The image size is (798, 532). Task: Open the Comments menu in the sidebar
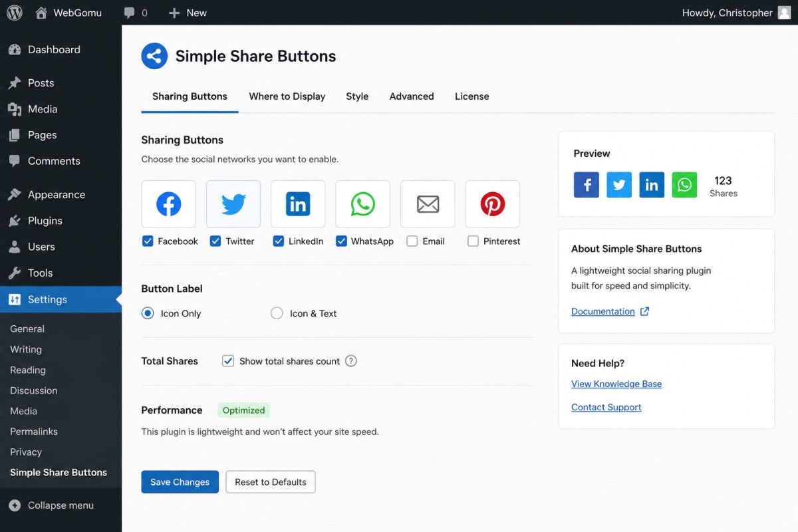(61, 161)
